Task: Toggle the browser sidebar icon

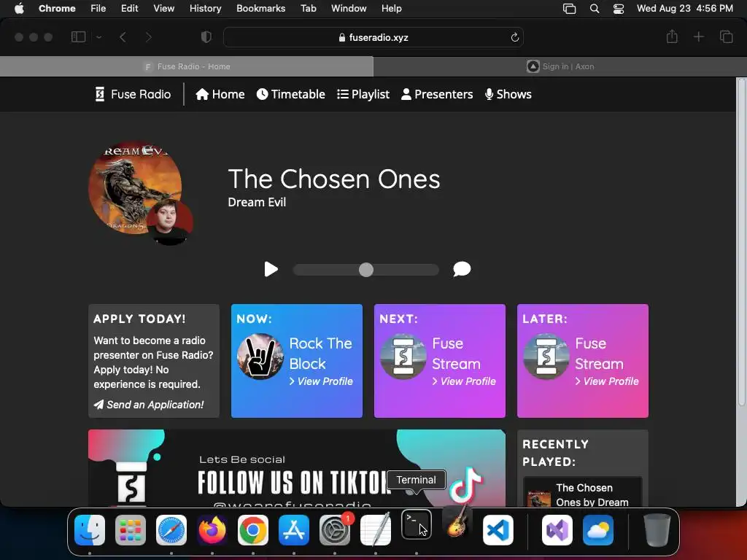Action: [78, 36]
